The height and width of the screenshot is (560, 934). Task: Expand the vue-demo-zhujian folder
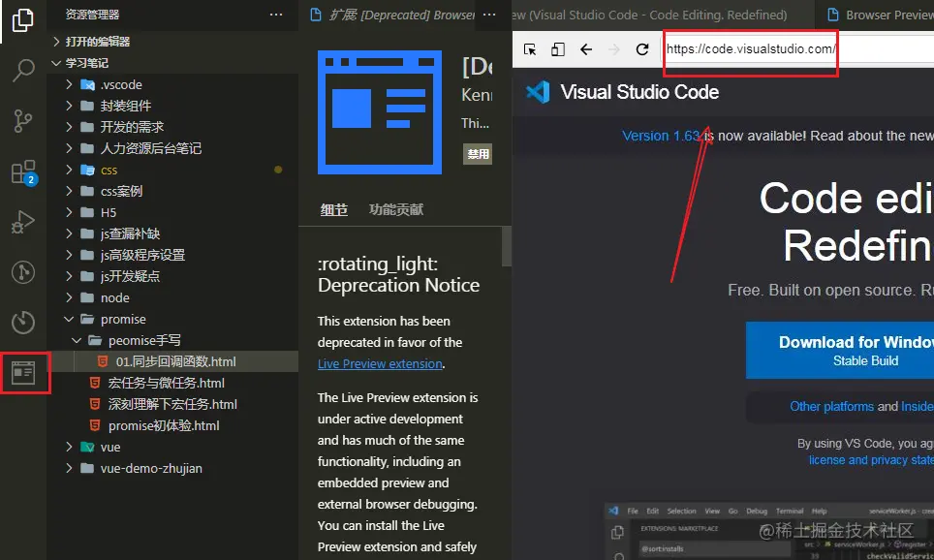[x=152, y=468]
